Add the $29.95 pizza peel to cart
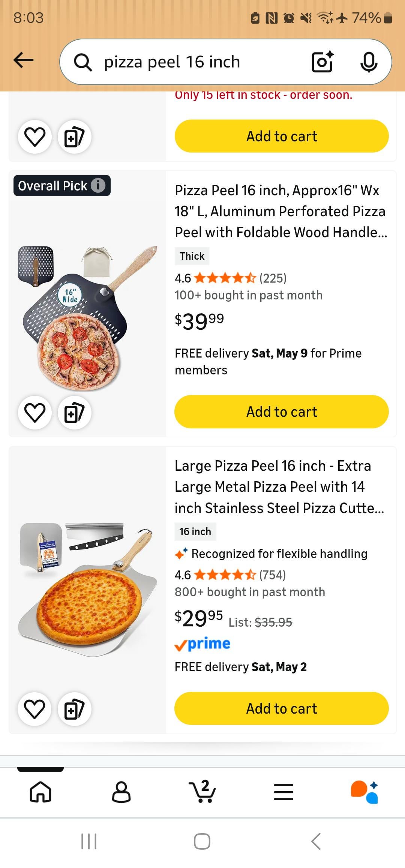The image size is (405, 868). 281,708
